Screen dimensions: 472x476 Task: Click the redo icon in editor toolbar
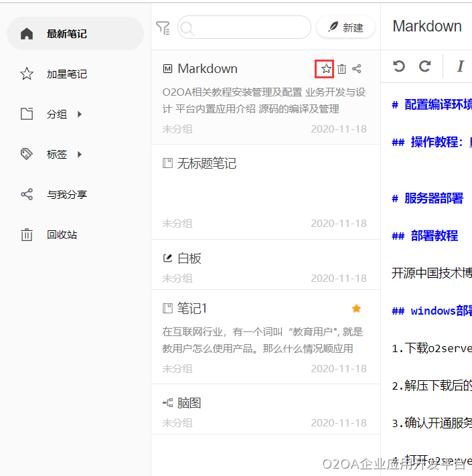click(424, 66)
